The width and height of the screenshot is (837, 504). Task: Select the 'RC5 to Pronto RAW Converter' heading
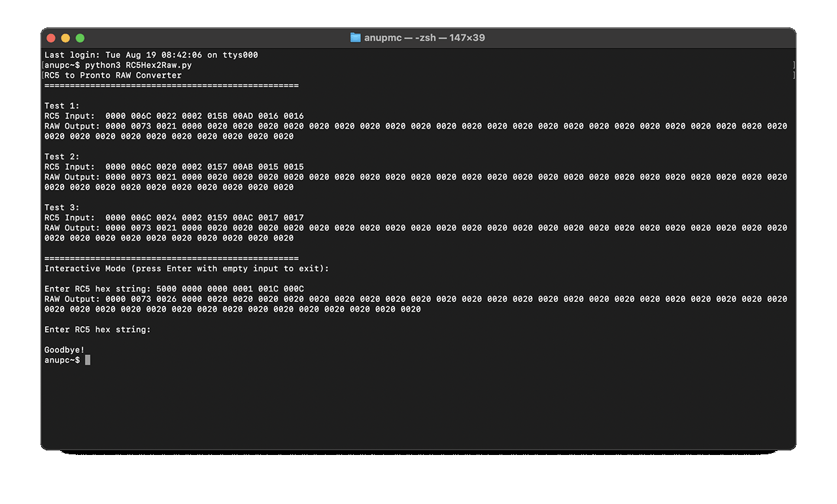click(113, 75)
